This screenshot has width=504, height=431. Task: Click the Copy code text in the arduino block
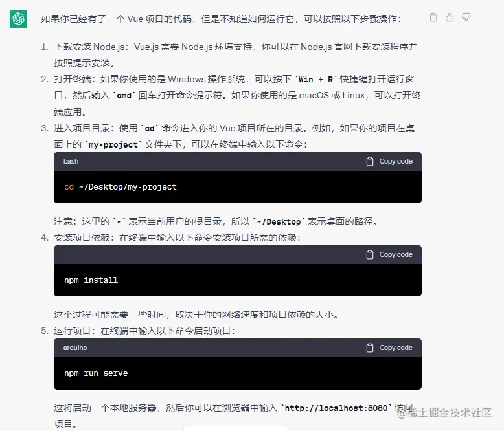396,348
